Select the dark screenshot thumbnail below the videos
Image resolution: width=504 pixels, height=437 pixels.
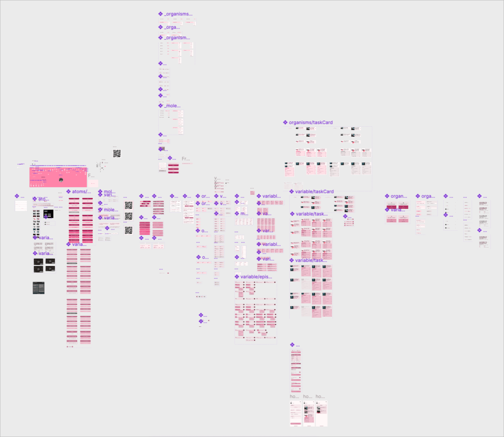[39, 288]
